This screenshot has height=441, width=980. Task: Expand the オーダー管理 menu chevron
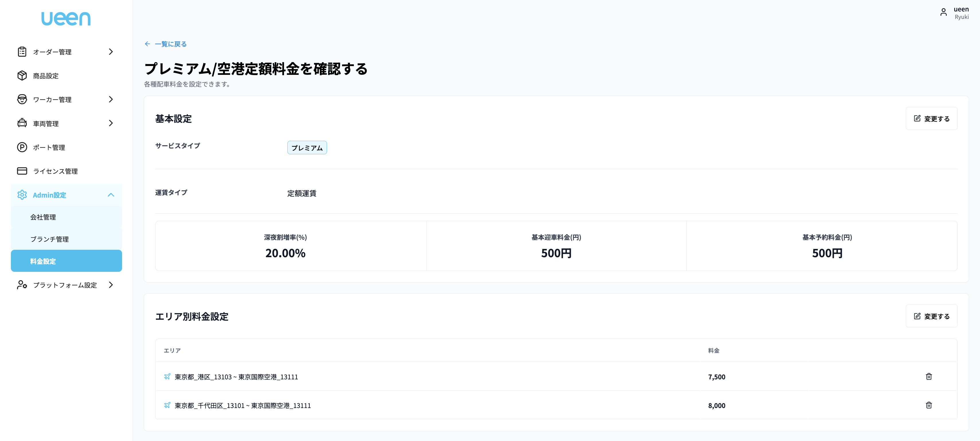pyautogui.click(x=111, y=51)
